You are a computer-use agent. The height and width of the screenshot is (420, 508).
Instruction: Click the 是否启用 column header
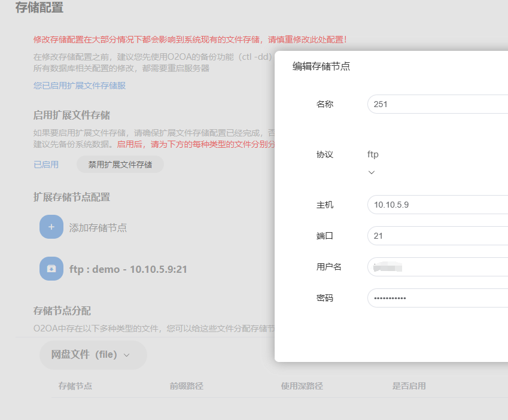[x=409, y=386]
